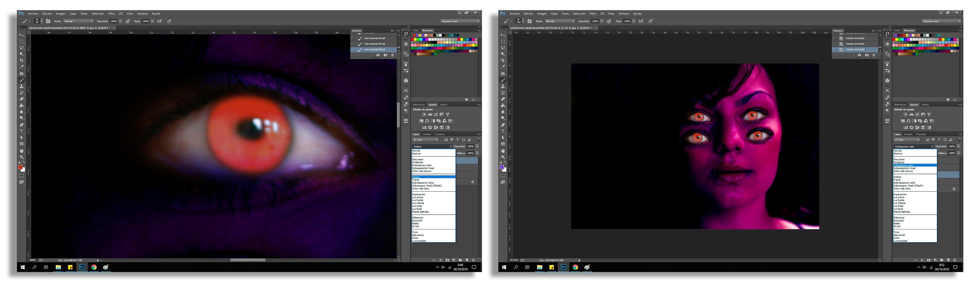The height and width of the screenshot is (289, 980).
Task: Click red foreground color swatch in left window
Action: [x=20, y=167]
